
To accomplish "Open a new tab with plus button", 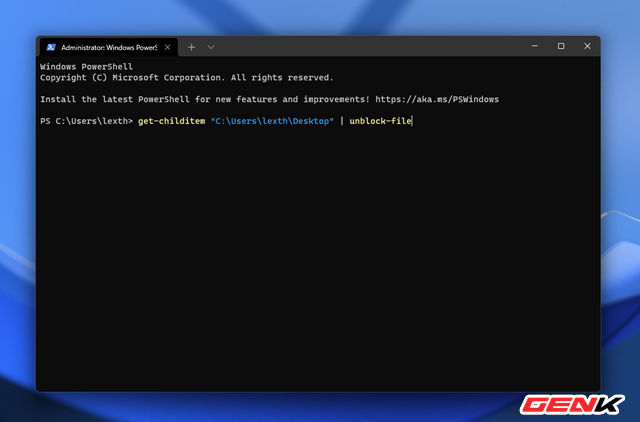I will pos(191,47).
